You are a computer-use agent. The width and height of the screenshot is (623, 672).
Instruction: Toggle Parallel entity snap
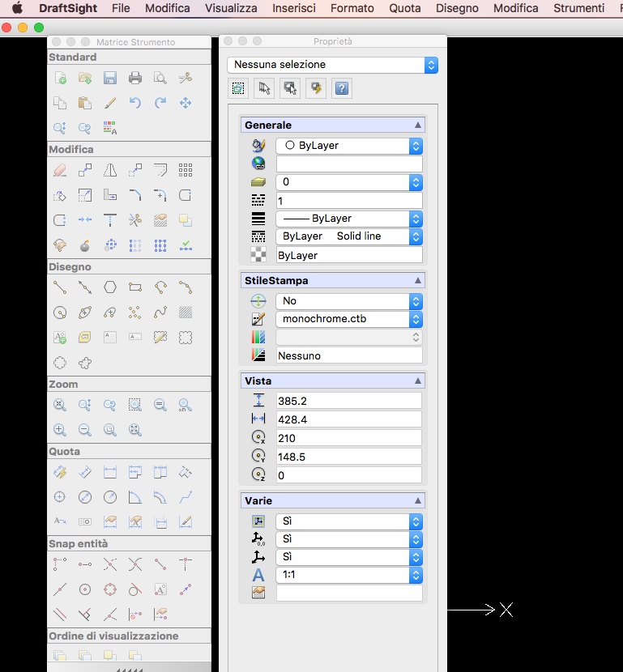(x=60, y=615)
